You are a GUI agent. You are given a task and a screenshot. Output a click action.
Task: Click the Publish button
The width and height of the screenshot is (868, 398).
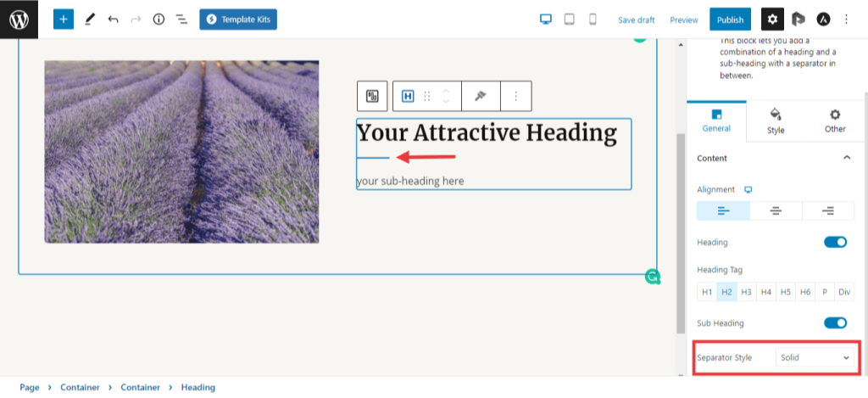(x=730, y=20)
